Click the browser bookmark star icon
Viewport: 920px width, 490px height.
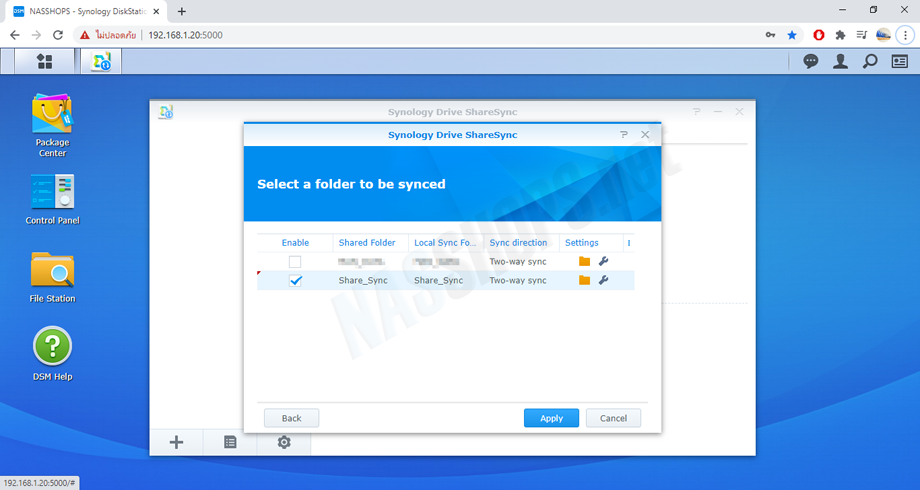(x=792, y=35)
